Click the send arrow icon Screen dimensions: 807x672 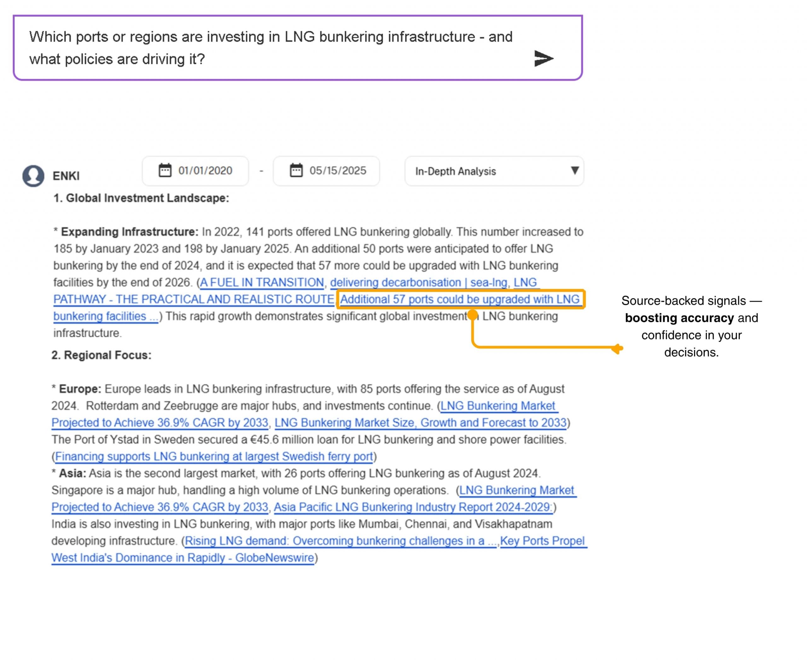click(x=543, y=58)
